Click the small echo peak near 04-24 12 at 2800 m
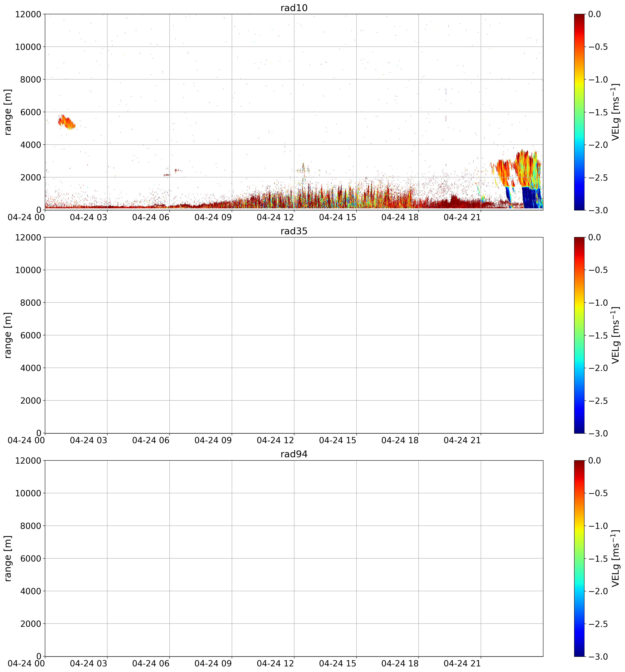 (x=303, y=168)
